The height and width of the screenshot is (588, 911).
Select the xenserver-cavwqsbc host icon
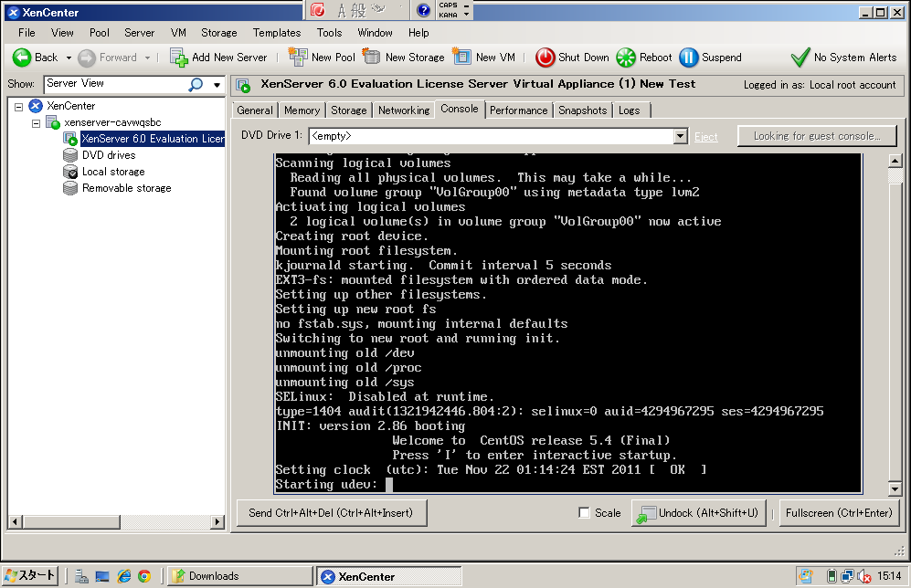click(53, 122)
